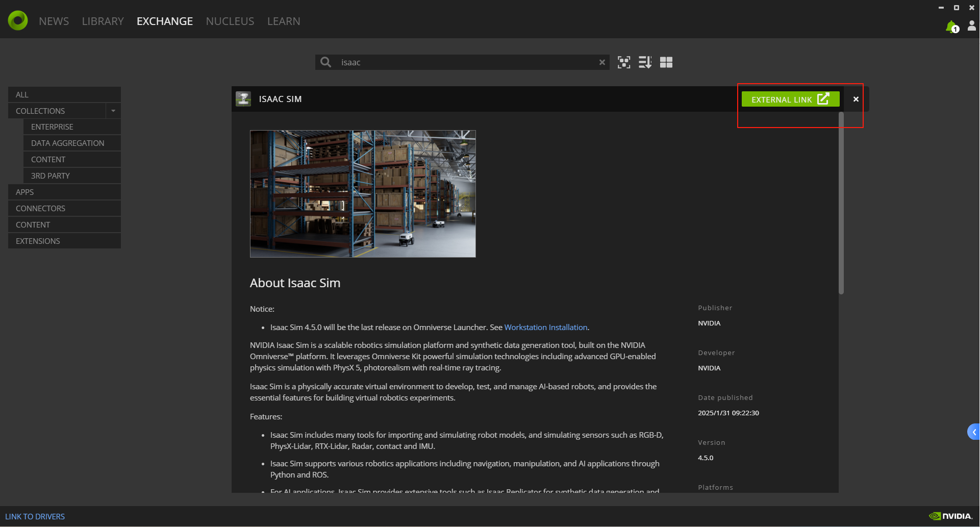Open the Workstation Installation link

[545, 327]
